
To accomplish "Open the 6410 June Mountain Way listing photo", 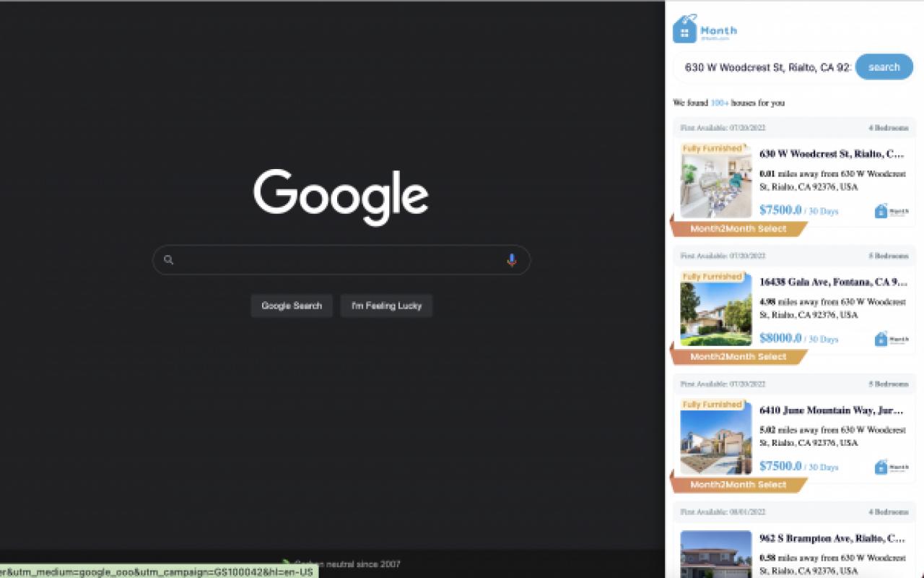I will click(716, 437).
